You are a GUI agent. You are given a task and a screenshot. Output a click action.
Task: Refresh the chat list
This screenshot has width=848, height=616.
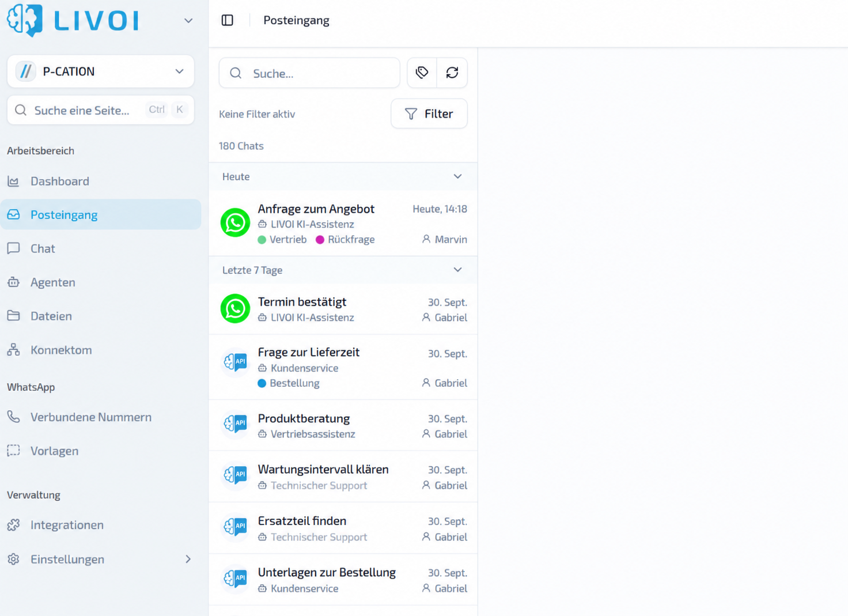pyautogui.click(x=452, y=73)
